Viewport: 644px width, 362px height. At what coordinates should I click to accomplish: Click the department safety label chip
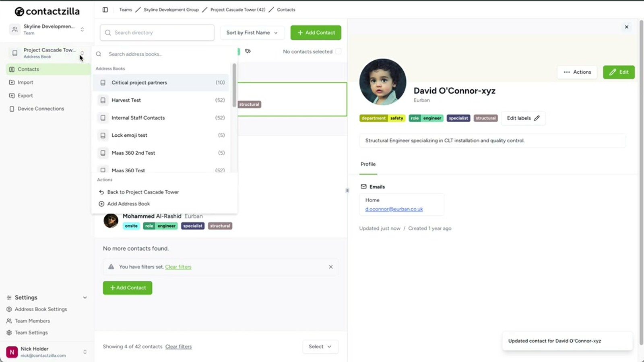point(382,118)
